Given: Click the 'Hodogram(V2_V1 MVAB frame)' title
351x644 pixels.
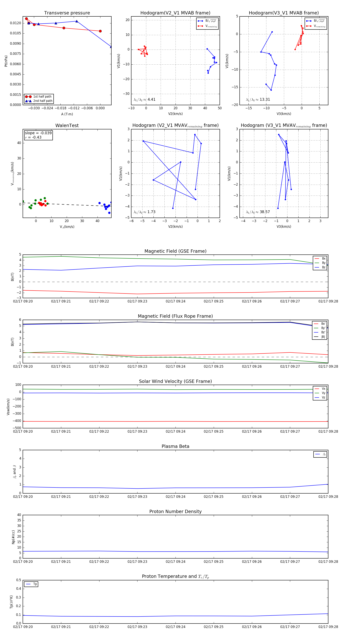Looking at the screenshot, I should pos(175,13).
